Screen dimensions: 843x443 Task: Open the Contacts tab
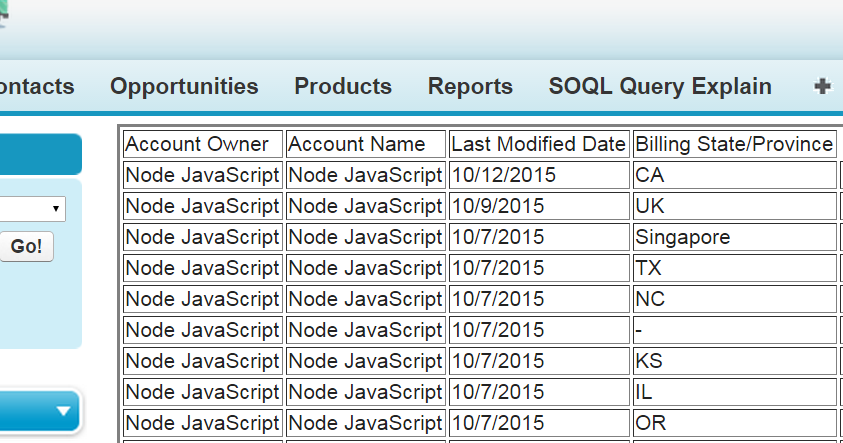click(x=37, y=87)
